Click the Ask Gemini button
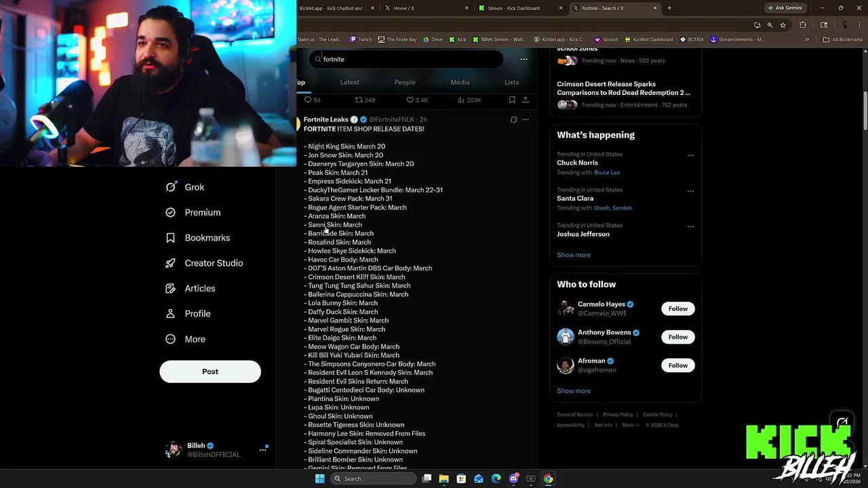Screen dimensions: 868x488 click(x=785, y=8)
